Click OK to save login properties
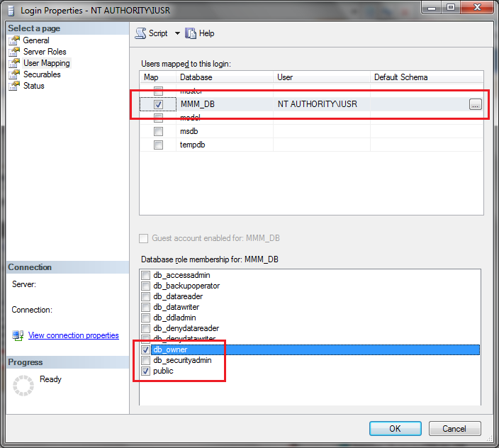Image resolution: width=499 pixels, height=448 pixels. click(396, 429)
